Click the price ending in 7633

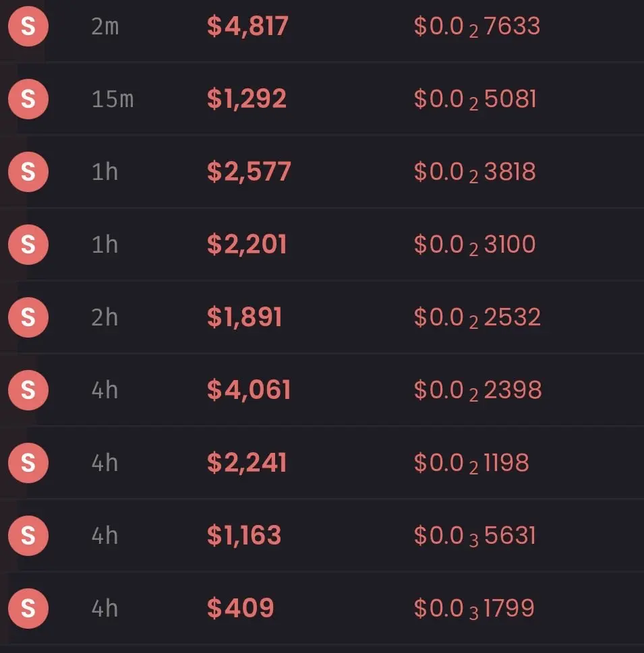coord(477,26)
